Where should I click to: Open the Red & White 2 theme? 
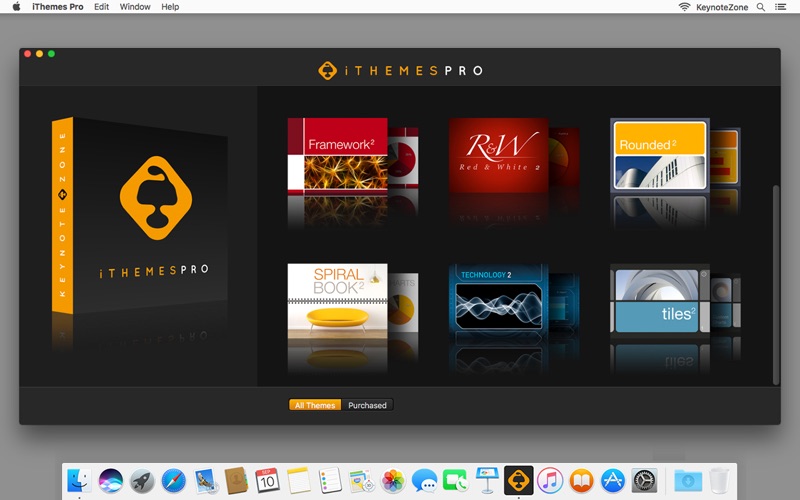pos(498,156)
